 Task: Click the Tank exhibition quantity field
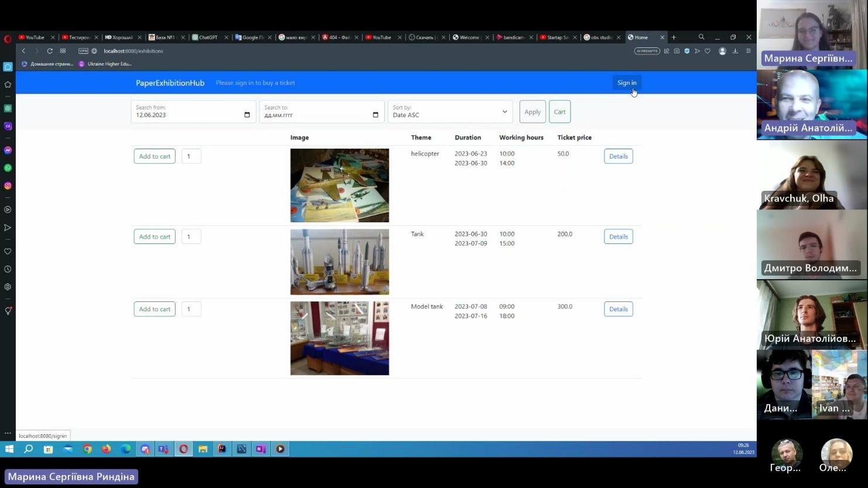tap(191, 237)
